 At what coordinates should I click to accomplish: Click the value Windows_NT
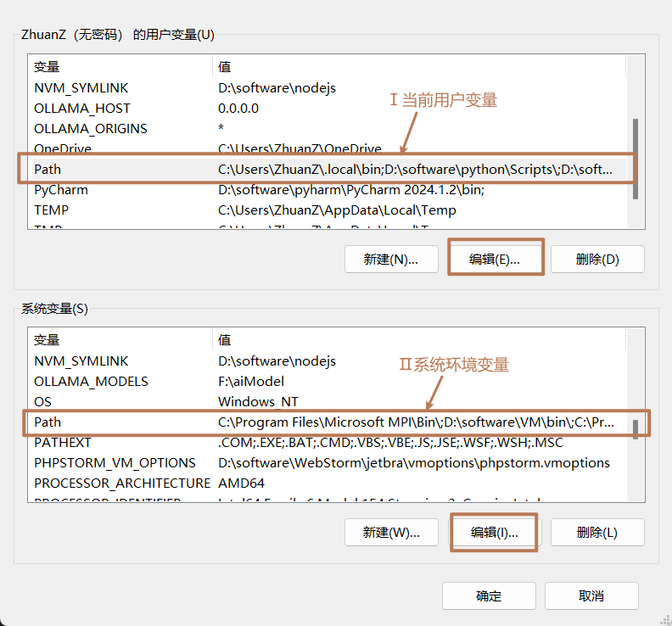pyautogui.click(x=258, y=401)
